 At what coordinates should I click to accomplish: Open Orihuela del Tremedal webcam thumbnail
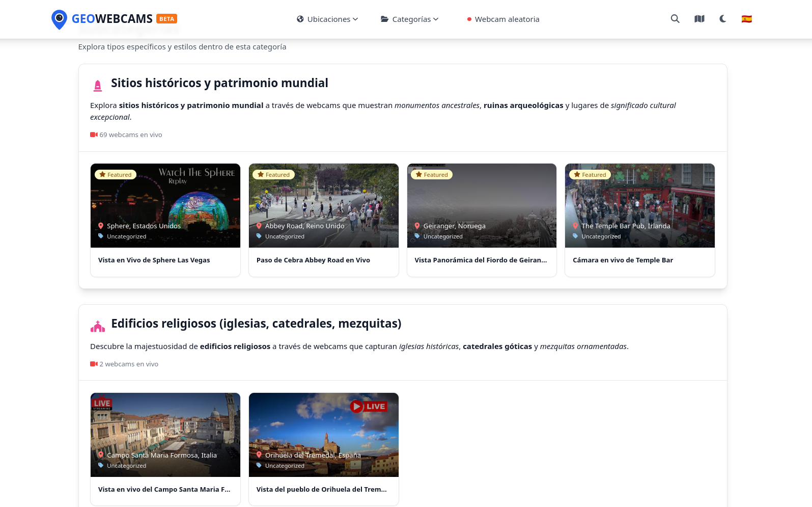[x=324, y=435]
